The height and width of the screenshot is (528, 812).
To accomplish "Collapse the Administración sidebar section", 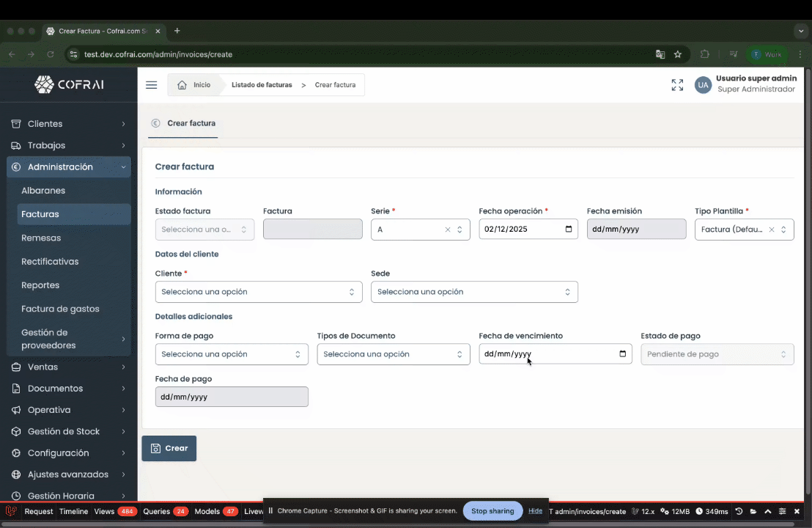I will 69,167.
